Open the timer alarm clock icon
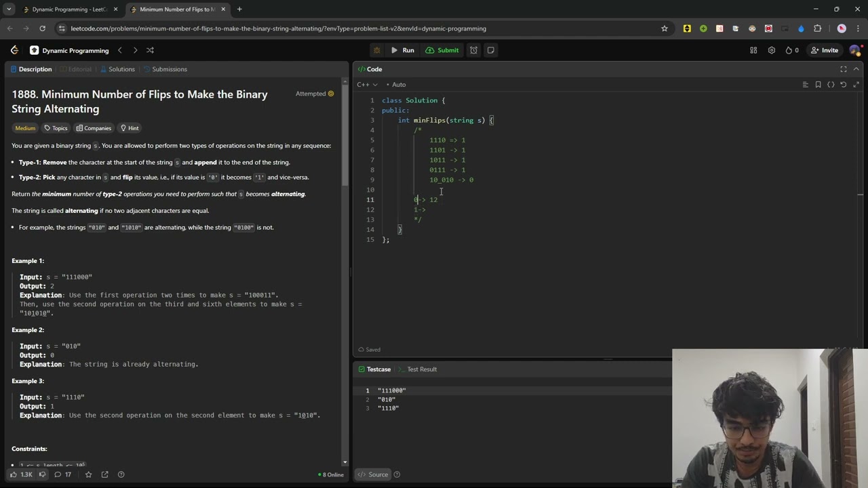This screenshot has height=488, width=868. pyautogui.click(x=473, y=50)
